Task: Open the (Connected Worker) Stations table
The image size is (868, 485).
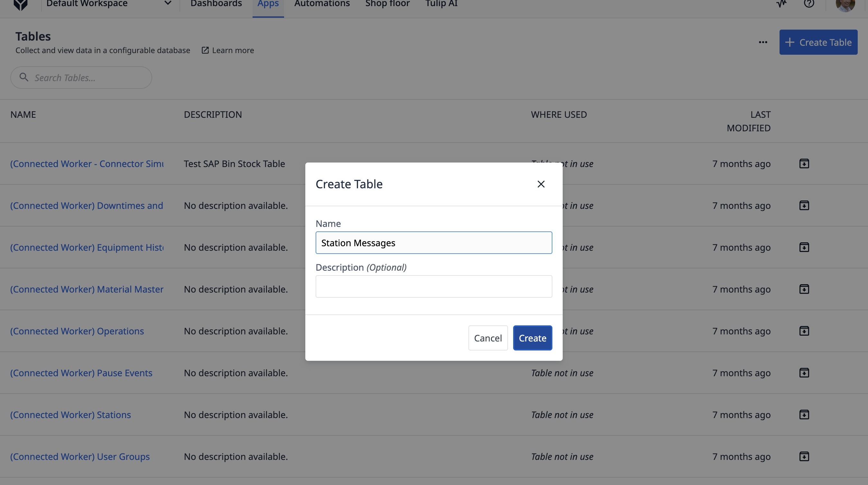Action: (70, 415)
